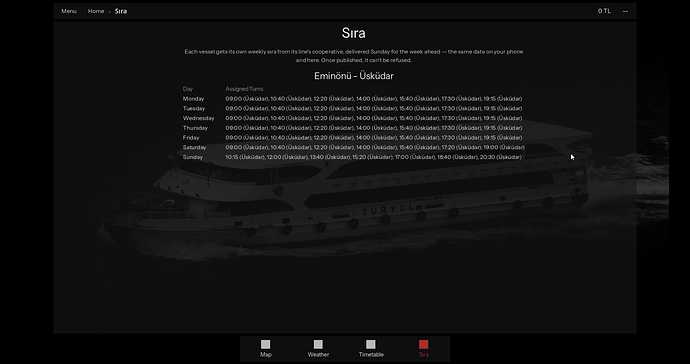Screen dimensions: 690x364
Task: Select the Friday row label
Action: coord(191,137)
